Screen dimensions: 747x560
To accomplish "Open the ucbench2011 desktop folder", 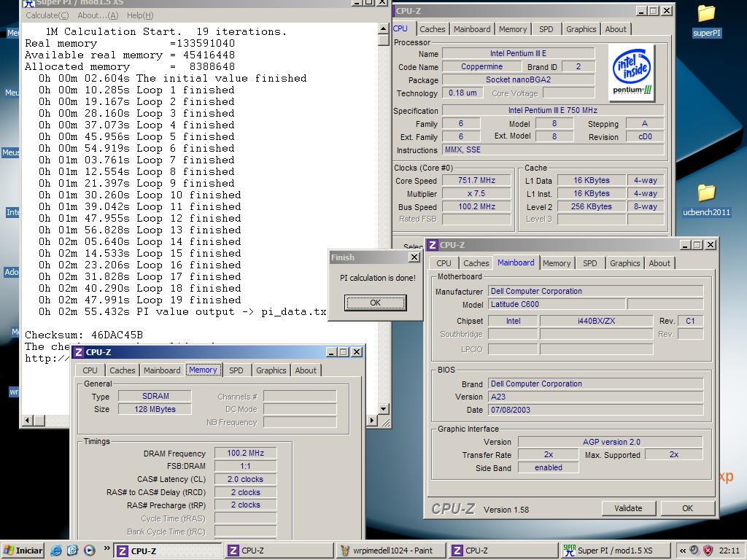I will click(706, 201).
